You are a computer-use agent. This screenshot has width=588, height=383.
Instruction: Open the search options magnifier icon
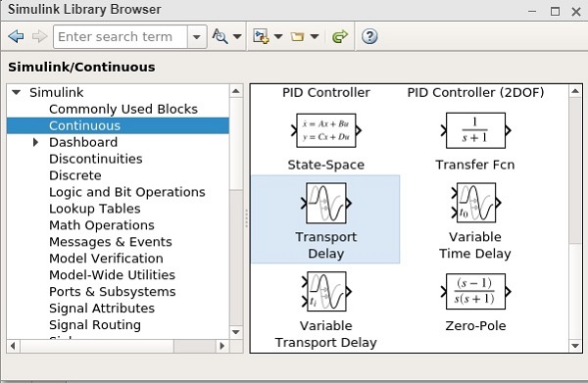tap(220, 36)
